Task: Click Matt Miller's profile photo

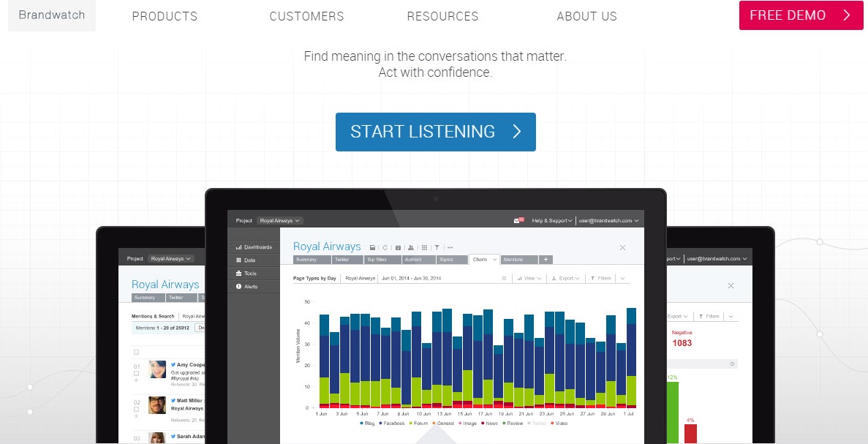Action: [x=157, y=405]
